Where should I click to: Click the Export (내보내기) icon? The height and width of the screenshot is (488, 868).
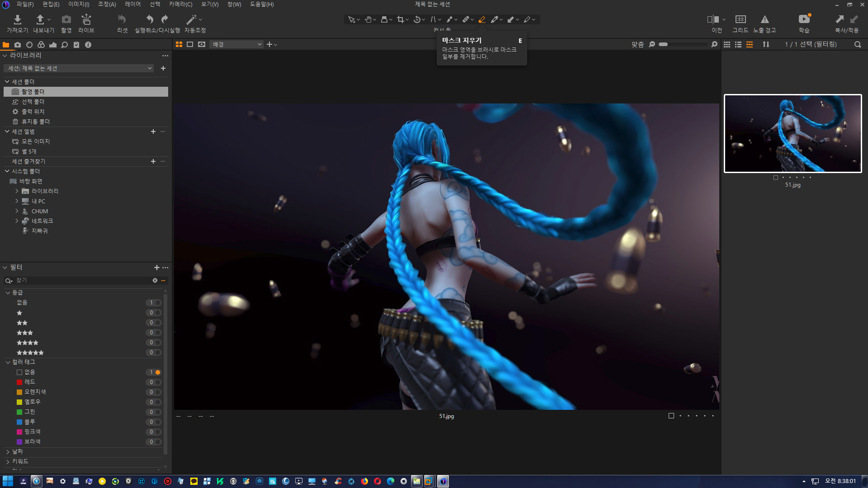pos(40,19)
